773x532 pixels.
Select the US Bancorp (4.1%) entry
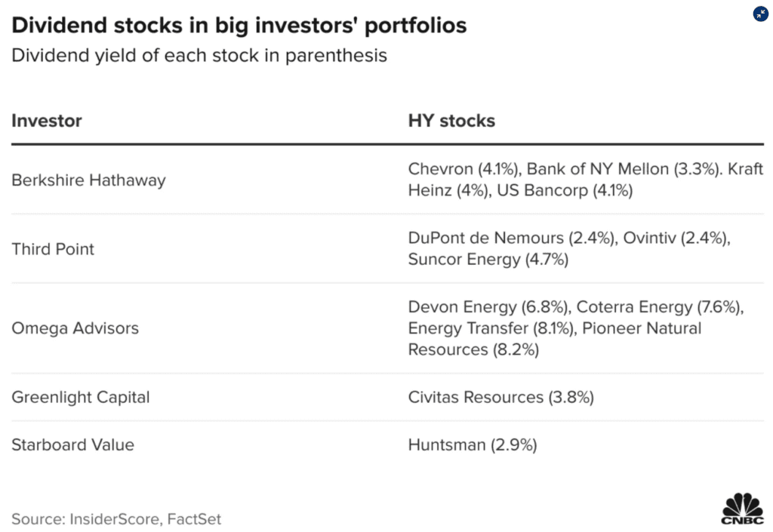point(565,190)
